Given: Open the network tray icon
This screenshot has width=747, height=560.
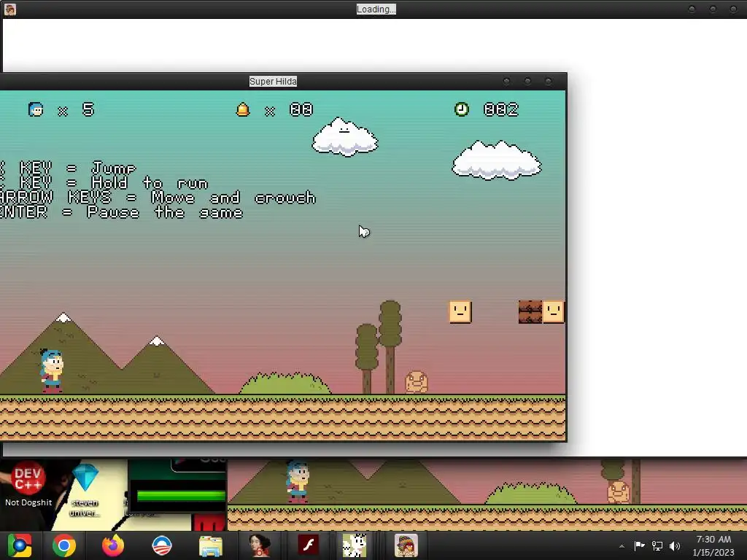Looking at the screenshot, I should pyautogui.click(x=657, y=545).
